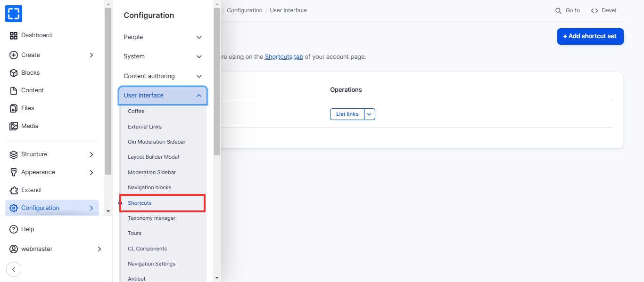Collapse the User interface section
644x282 pixels.
tap(199, 96)
